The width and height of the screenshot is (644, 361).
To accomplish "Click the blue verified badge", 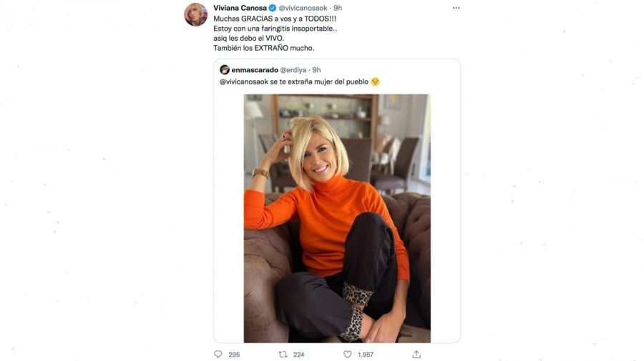I will [273, 9].
